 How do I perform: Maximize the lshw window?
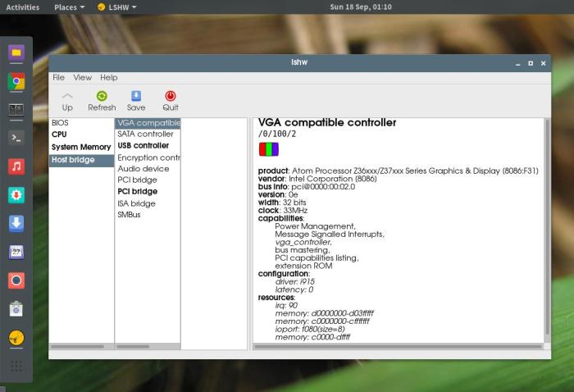click(x=531, y=63)
